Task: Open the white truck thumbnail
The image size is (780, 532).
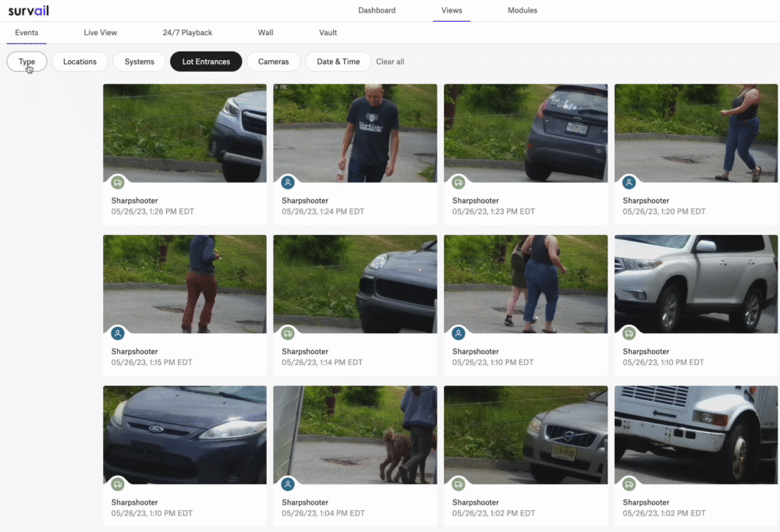Action: click(x=696, y=435)
